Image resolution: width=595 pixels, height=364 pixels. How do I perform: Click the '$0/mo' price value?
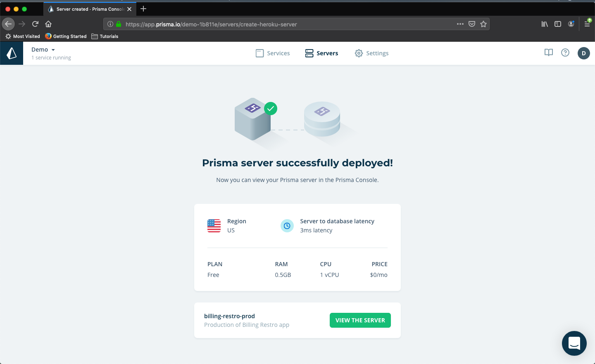click(x=379, y=275)
